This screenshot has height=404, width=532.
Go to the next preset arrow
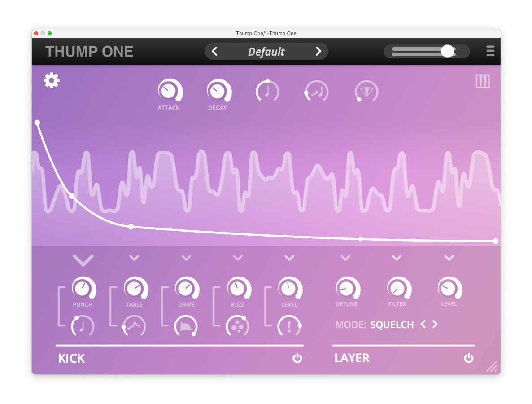point(318,51)
